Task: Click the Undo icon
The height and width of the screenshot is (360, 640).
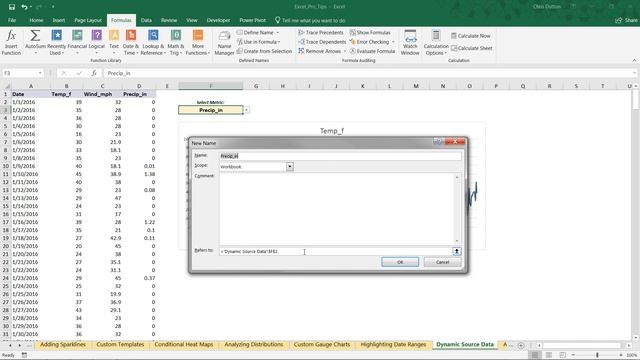Action: tap(24, 7)
